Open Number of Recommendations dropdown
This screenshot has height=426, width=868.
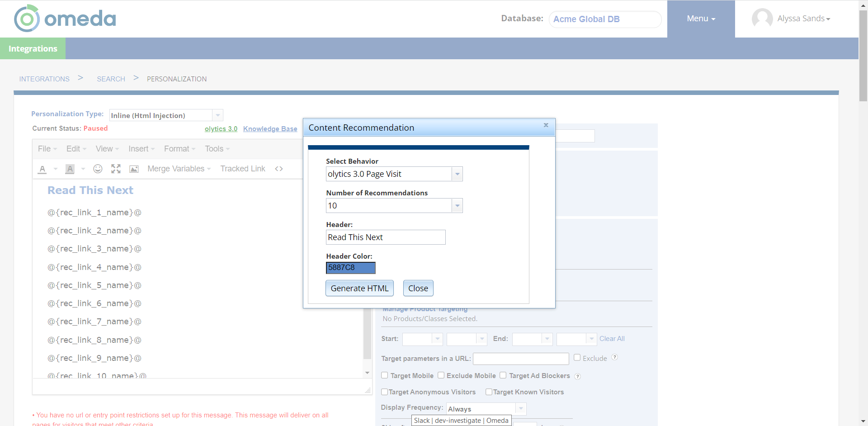coord(457,206)
